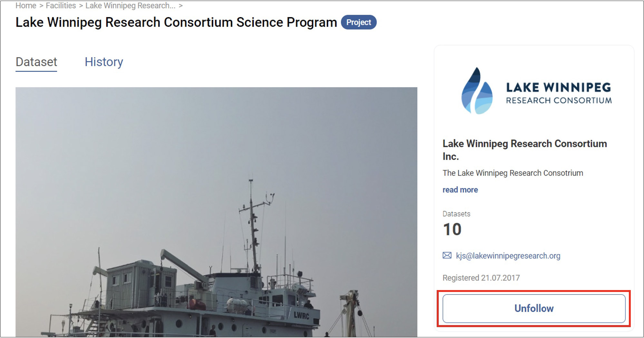Image resolution: width=644 pixels, height=338 pixels.
Task: Click the water droplet logo icon
Action: [x=477, y=91]
